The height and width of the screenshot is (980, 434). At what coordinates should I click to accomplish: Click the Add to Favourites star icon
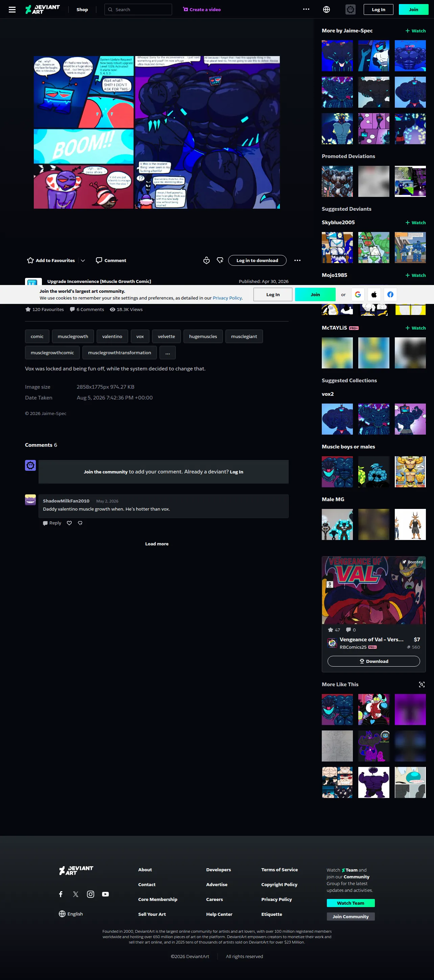pos(30,260)
